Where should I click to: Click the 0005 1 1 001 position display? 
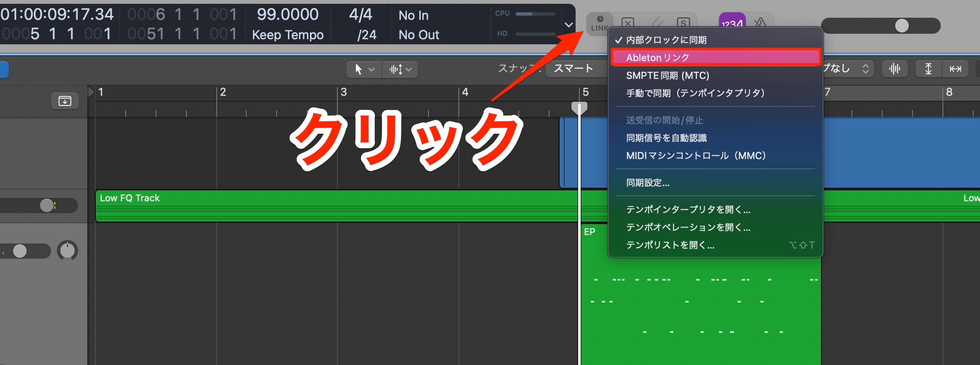click(57, 34)
